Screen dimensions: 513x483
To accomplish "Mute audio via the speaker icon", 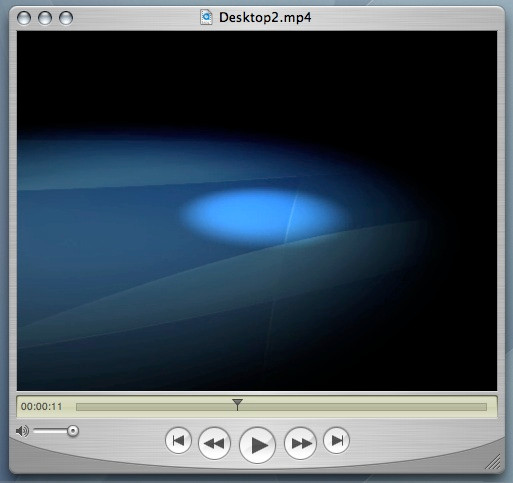I will coord(22,431).
